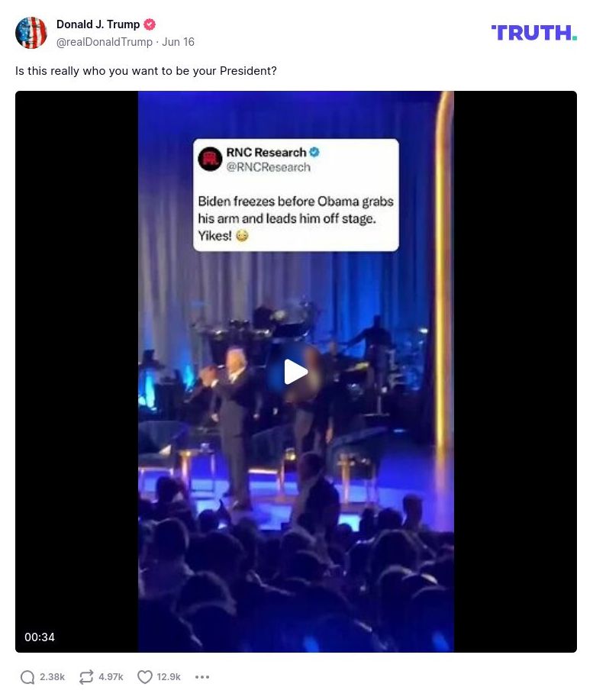Click the 4.97k ReTruth count
This screenshot has width=593, height=700.
(x=111, y=677)
